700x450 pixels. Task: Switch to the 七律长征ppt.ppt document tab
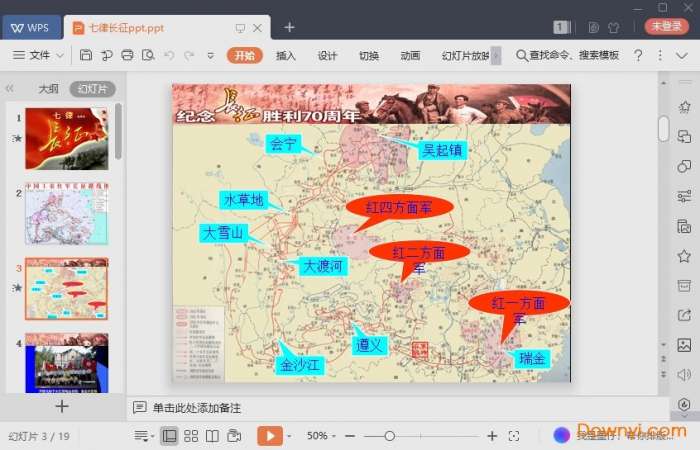pos(127,28)
